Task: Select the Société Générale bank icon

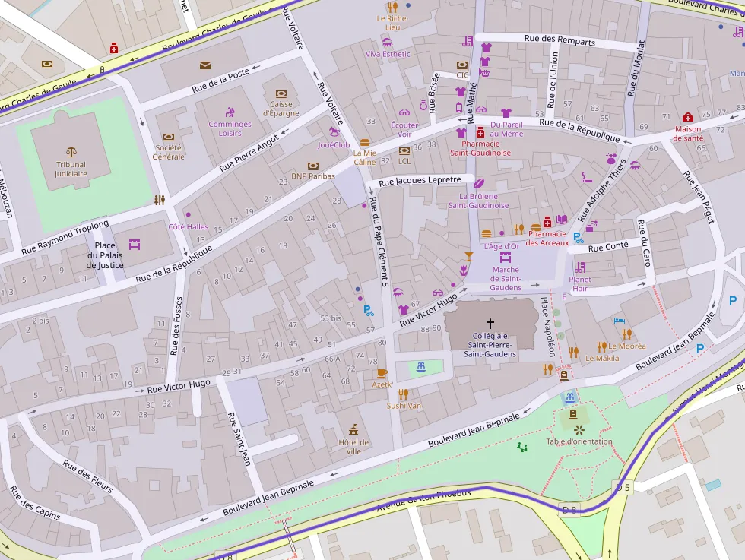Action: pyautogui.click(x=169, y=137)
